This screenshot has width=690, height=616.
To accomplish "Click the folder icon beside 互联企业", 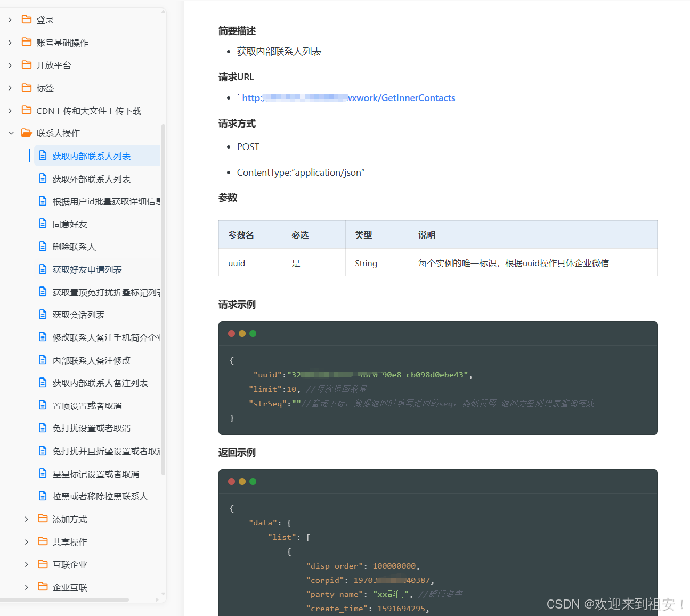I will tap(43, 564).
